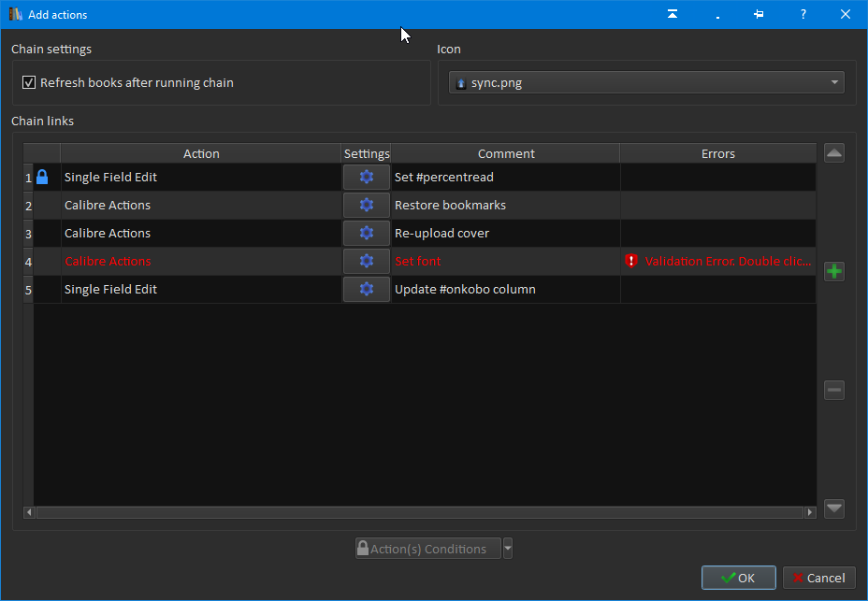Open settings gear for Set font row

pos(366,262)
